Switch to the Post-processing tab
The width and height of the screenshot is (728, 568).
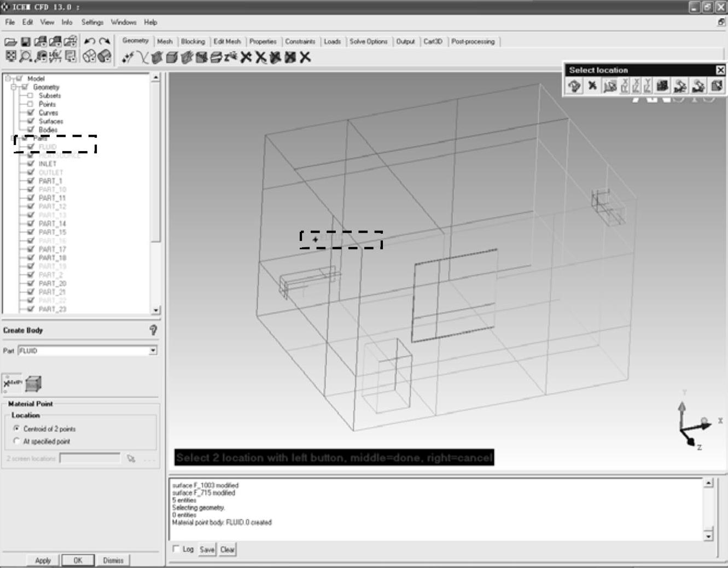[x=473, y=42]
